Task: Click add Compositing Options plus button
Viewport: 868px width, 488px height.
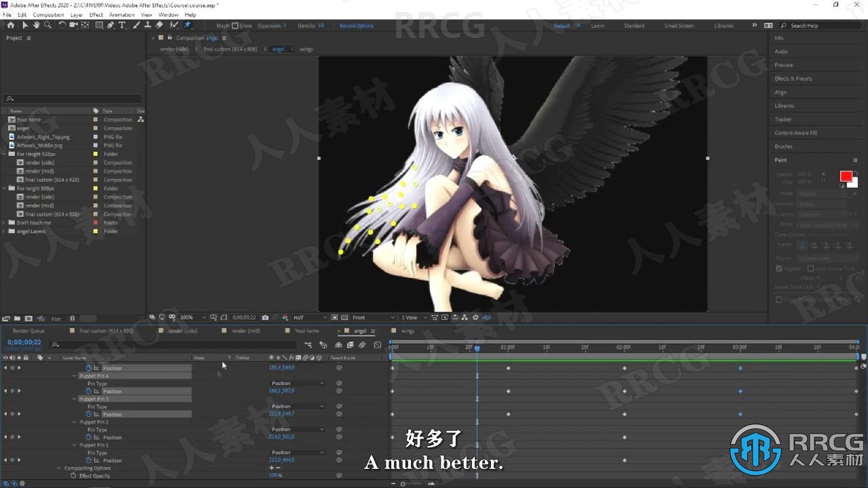Action: pyautogui.click(x=272, y=468)
